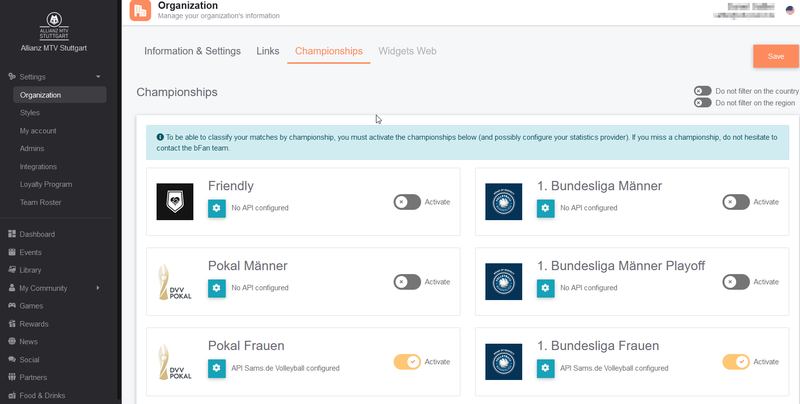
Task: Disable the Pokal Frauen championship toggle
Action: tap(407, 361)
